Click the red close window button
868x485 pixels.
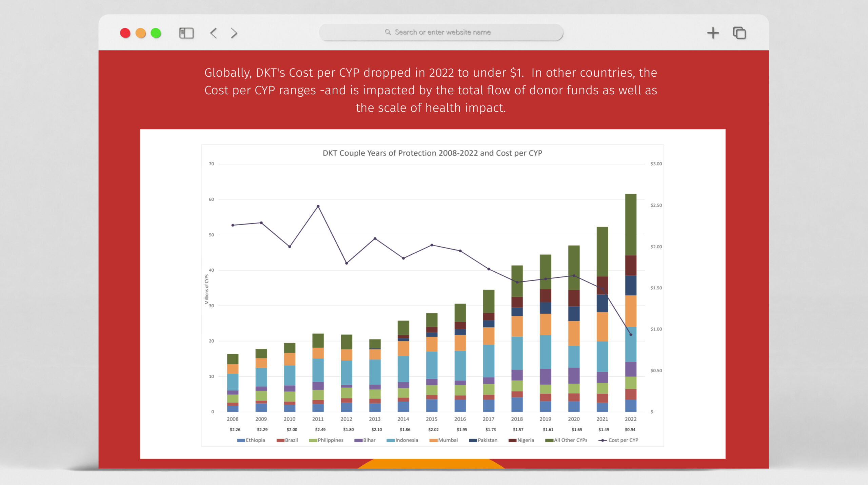pyautogui.click(x=125, y=33)
